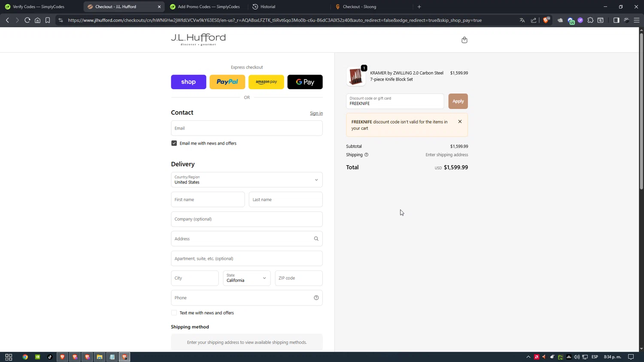Image resolution: width=644 pixels, height=362 pixels.
Task: Pay with PayPal express button
Action: pyautogui.click(x=227, y=82)
